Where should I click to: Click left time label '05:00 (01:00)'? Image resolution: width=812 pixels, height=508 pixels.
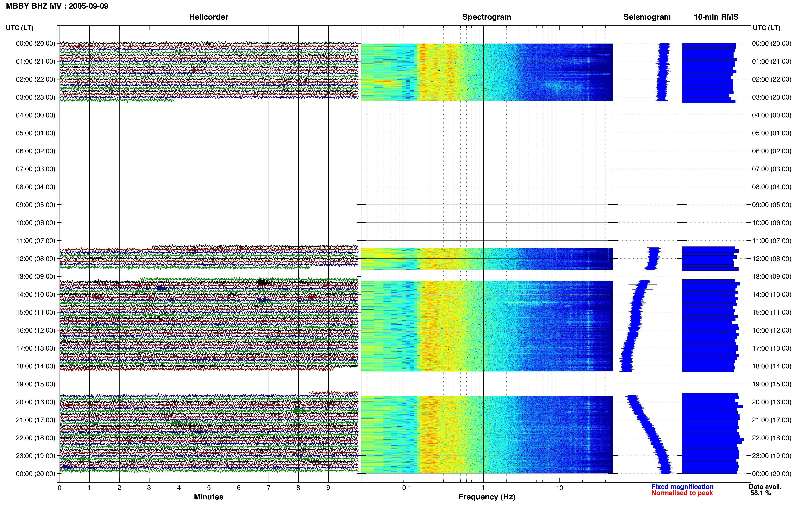pyautogui.click(x=36, y=133)
